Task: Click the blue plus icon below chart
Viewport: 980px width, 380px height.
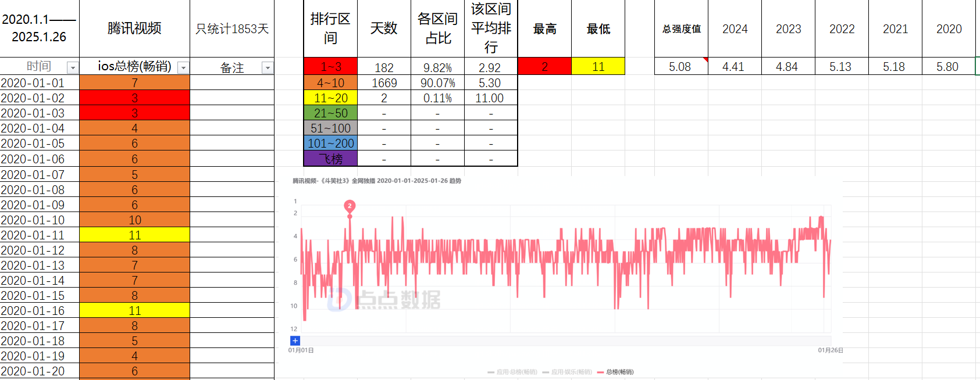Action: point(295,341)
